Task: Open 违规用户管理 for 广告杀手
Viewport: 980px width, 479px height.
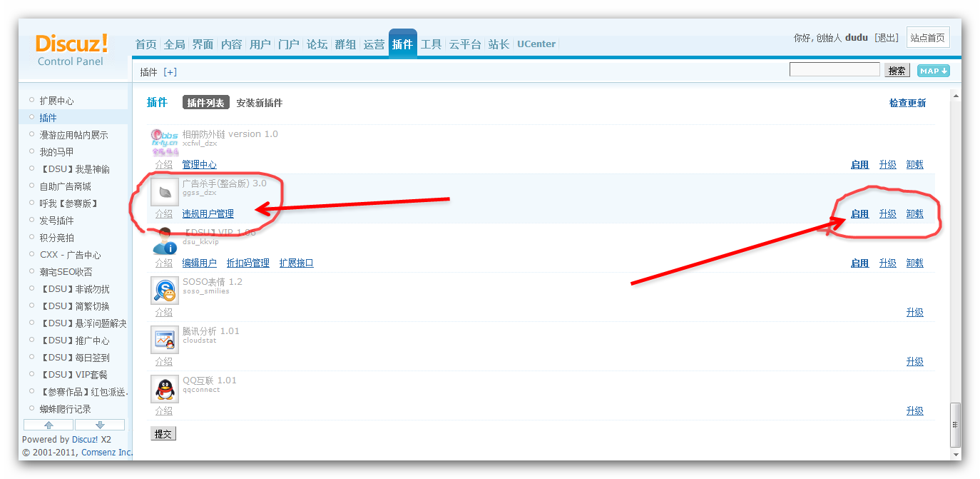Action: (x=208, y=214)
